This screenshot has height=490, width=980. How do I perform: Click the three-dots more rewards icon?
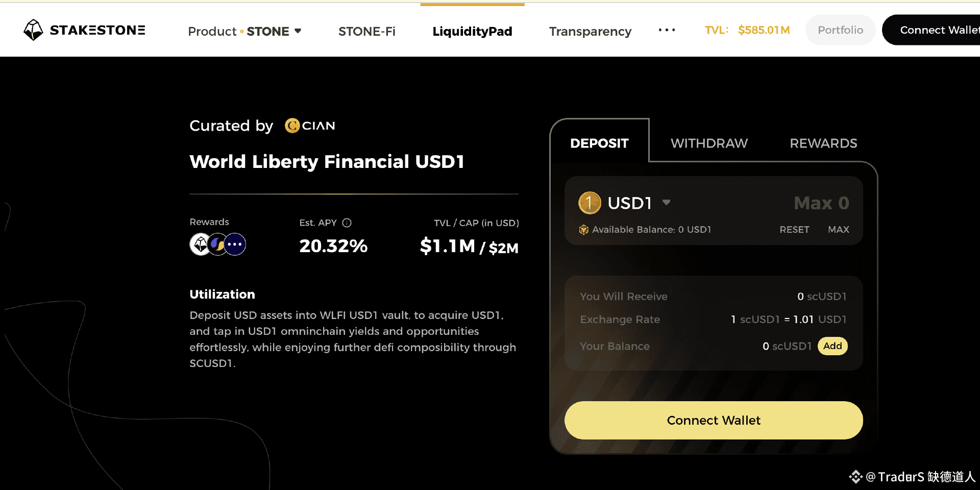235,244
